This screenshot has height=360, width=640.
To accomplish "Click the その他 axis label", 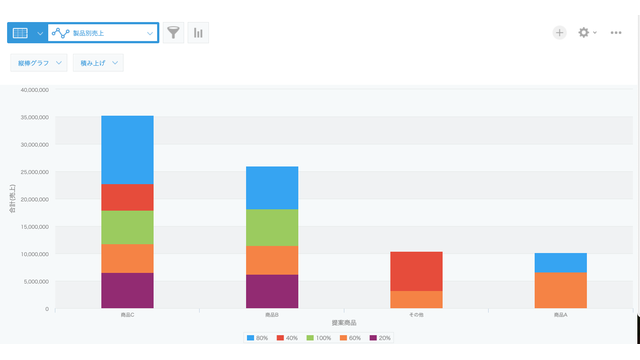I will coord(416,315).
